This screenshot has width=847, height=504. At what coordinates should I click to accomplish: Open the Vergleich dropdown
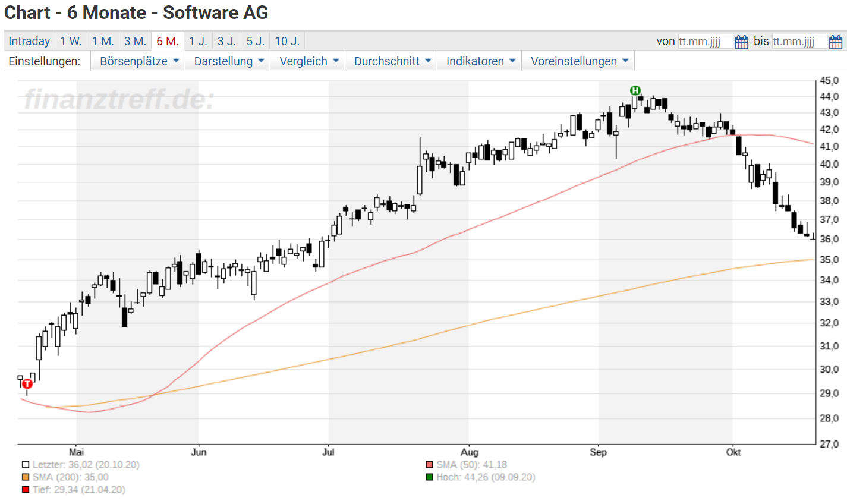click(x=308, y=61)
